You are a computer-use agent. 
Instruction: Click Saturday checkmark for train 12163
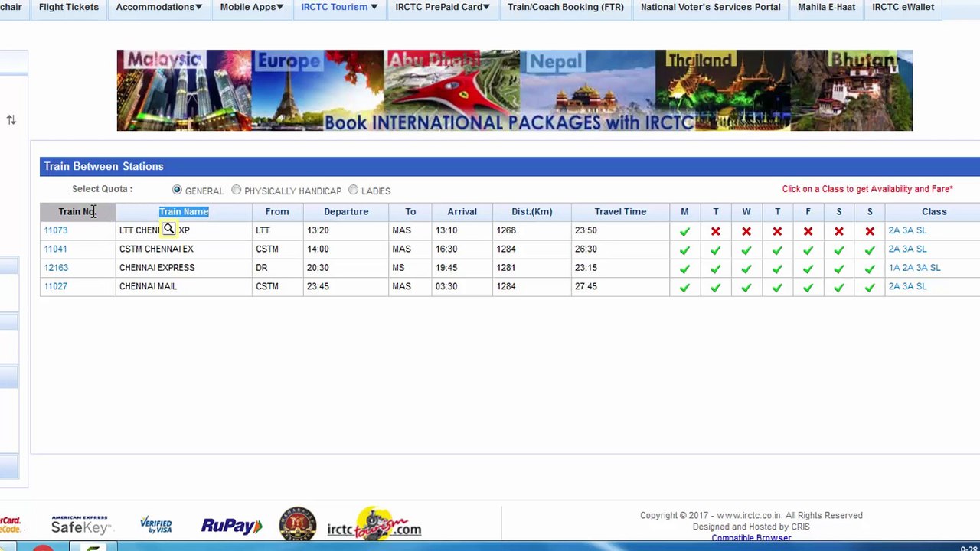[839, 269]
